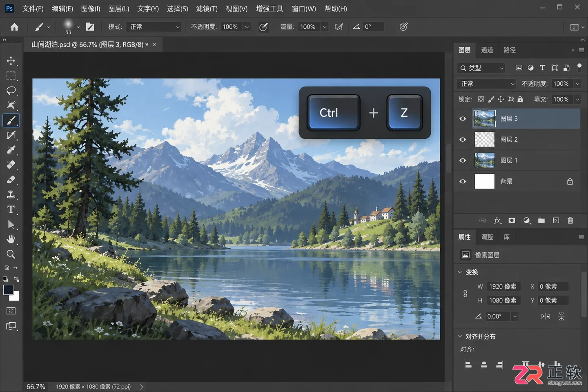Select the Rectangular Marquee tool

pos(11,76)
